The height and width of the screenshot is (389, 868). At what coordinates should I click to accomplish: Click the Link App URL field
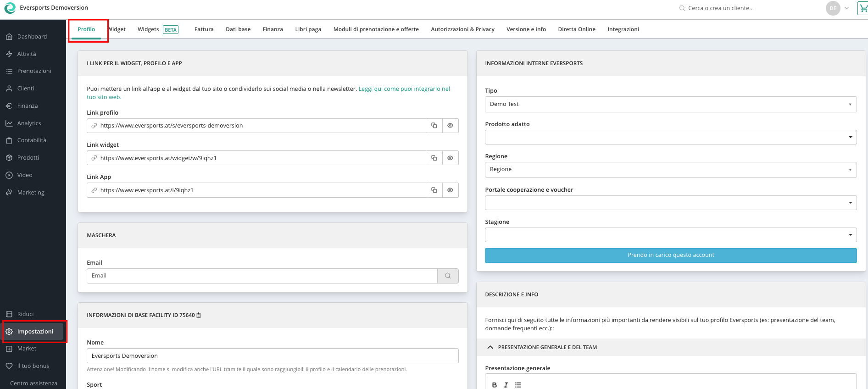coord(256,190)
